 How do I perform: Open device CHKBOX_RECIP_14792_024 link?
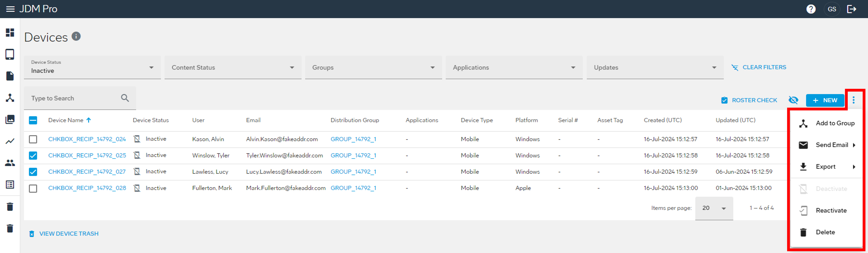[87, 139]
